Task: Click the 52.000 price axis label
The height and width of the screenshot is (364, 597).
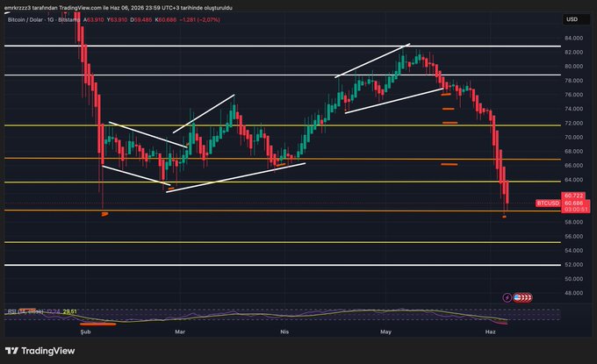Action: [x=574, y=264]
